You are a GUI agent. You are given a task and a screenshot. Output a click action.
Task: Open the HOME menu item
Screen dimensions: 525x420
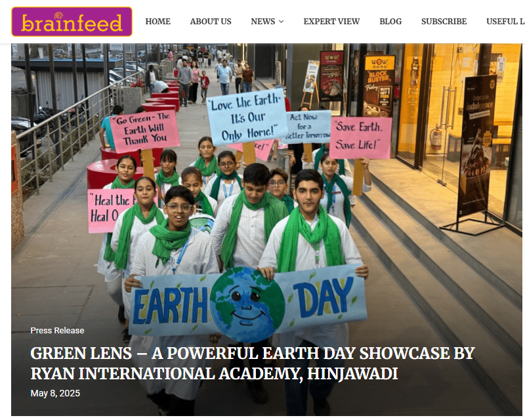[157, 22]
